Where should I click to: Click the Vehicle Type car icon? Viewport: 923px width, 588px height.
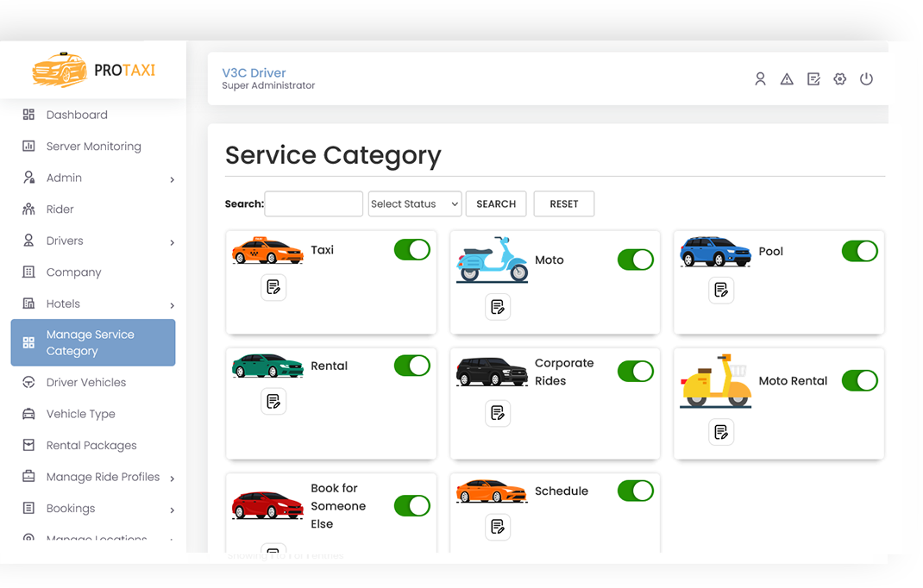point(28,414)
